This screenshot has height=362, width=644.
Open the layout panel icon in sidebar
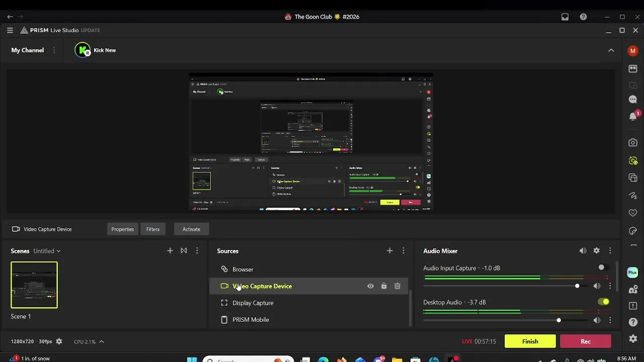[633, 69]
